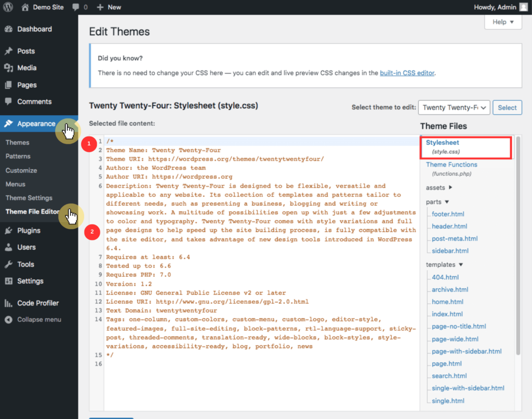The image size is (532, 419).
Task: Open page-no-title.html template
Action: (x=459, y=327)
